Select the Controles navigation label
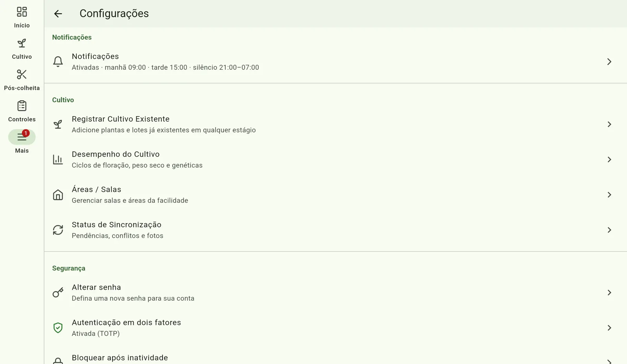The width and height of the screenshot is (627, 364). tap(22, 119)
